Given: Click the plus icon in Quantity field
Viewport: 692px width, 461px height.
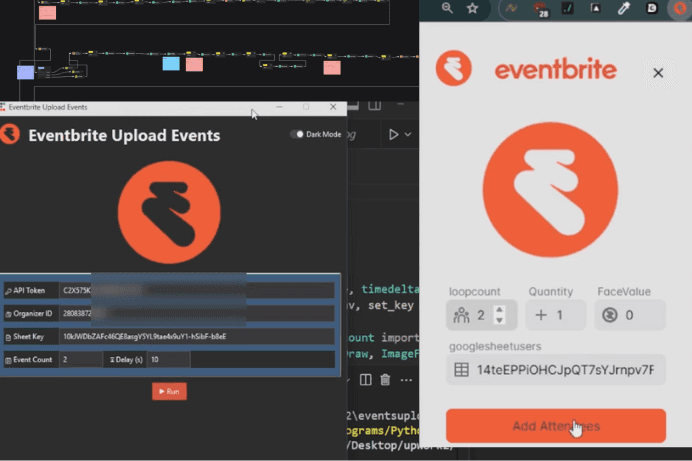Looking at the screenshot, I should pyautogui.click(x=541, y=315).
